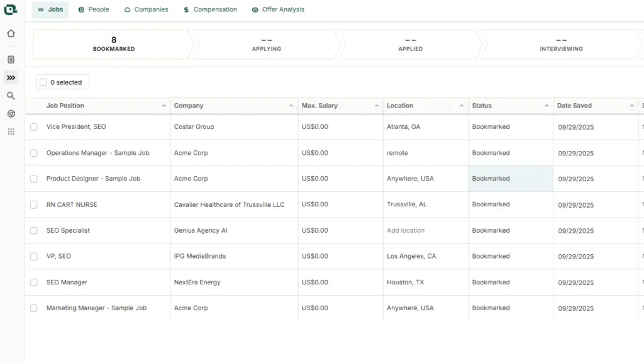Select the Applied pipeline stage
Screen dimensions: 644x363
coord(410,44)
